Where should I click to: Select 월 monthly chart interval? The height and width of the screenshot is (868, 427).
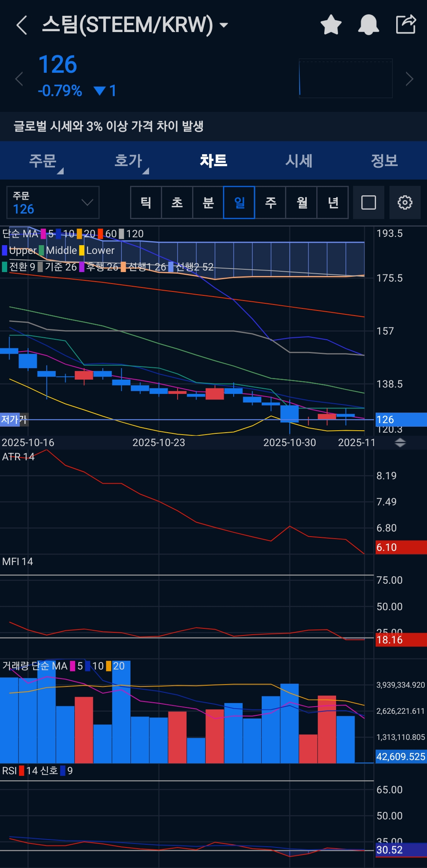click(302, 202)
